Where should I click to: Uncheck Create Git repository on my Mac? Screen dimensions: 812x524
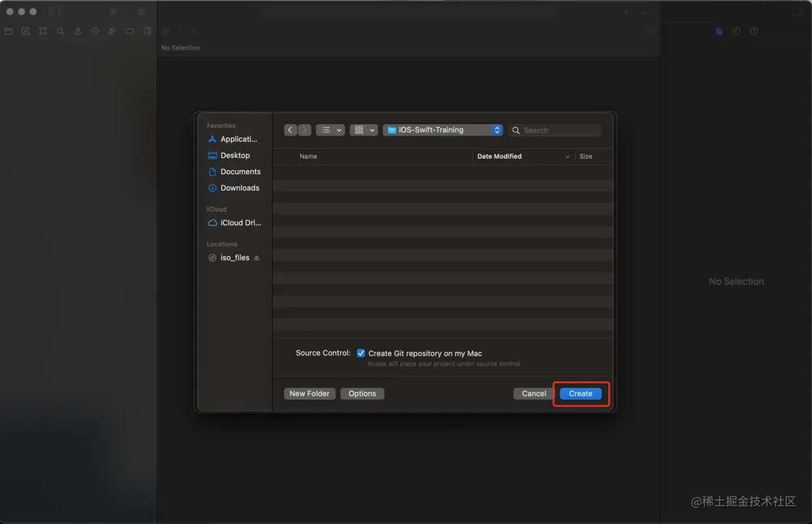pyautogui.click(x=361, y=353)
